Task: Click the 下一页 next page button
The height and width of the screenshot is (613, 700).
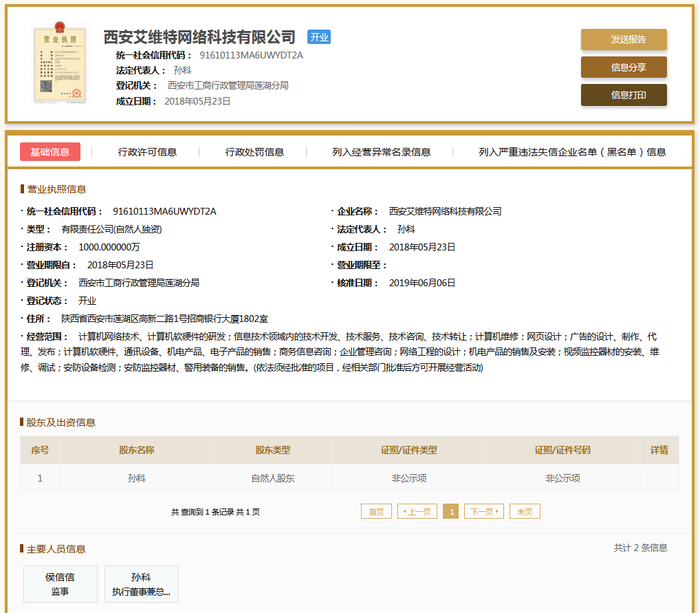Action: click(484, 512)
